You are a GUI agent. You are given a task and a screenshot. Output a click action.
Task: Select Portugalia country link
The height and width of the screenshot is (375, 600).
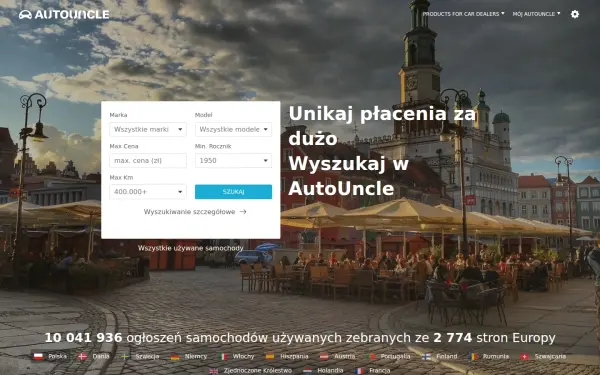[x=388, y=356]
